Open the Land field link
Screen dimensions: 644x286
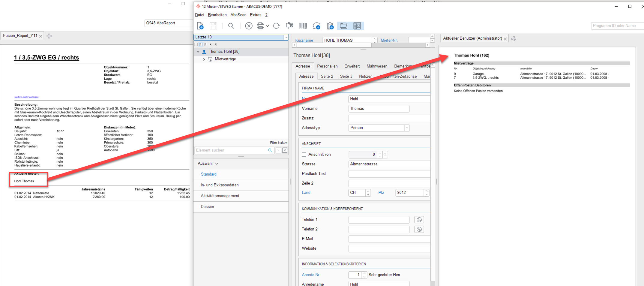pos(306,192)
